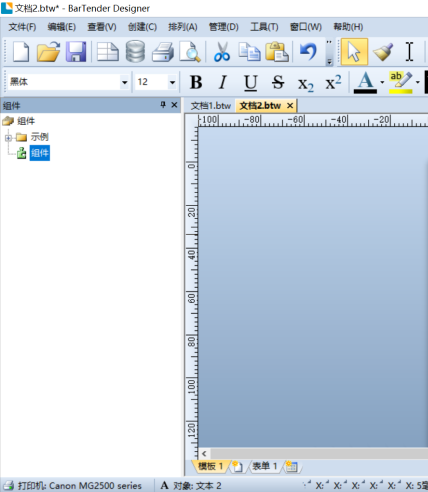Toggle underline formatting
This screenshot has height=492, width=428.
pos(251,83)
